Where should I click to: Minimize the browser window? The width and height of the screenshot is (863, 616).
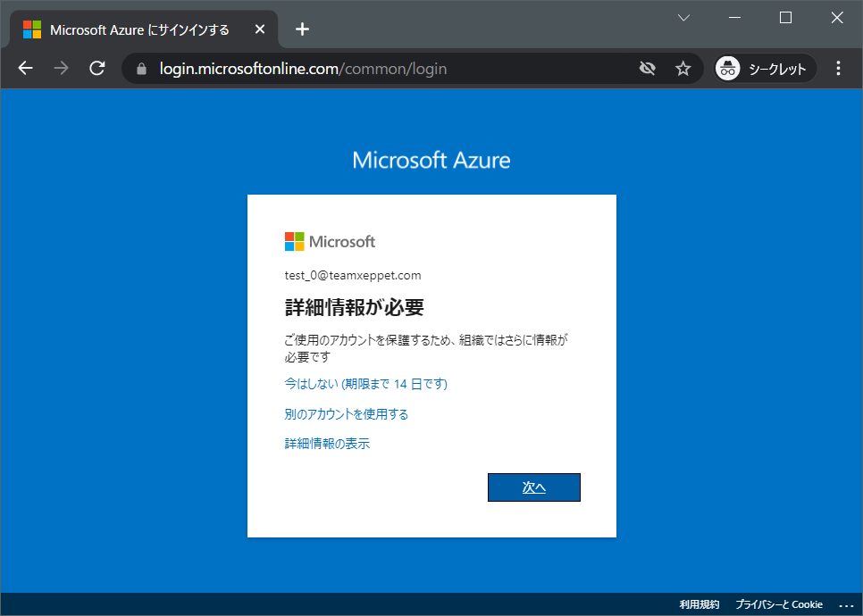coord(734,18)
